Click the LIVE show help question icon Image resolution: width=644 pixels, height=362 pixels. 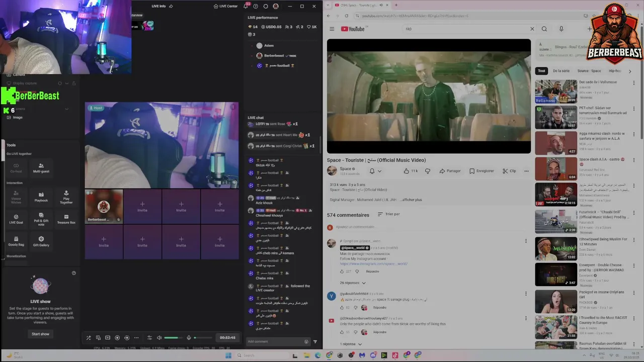[x=74, y=273]
